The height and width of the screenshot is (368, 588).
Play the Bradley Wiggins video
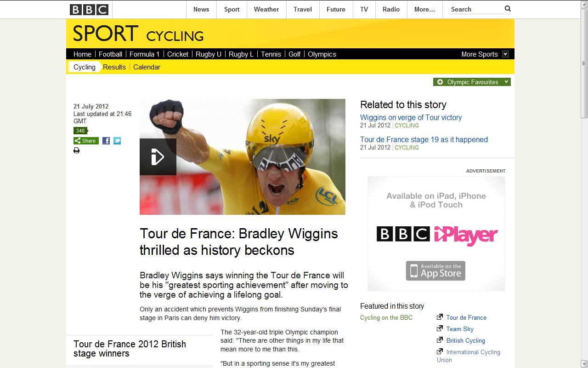point(158,157)
